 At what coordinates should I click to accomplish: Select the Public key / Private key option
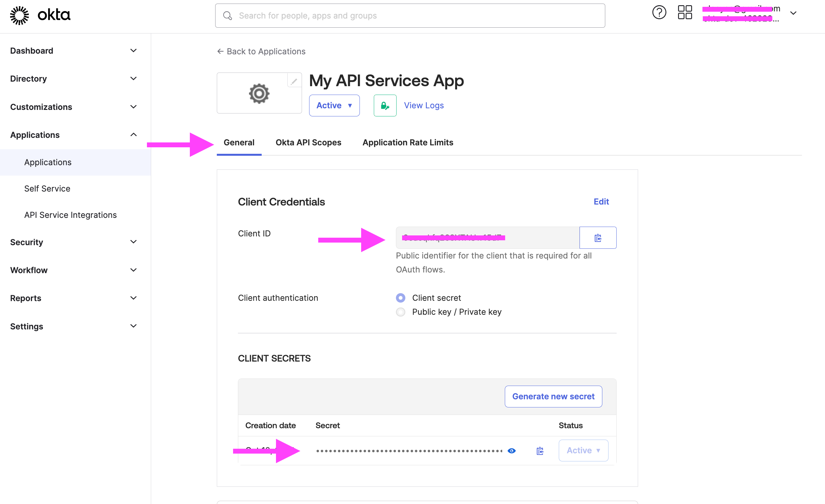pyautogui.click(x=400, y=312)
